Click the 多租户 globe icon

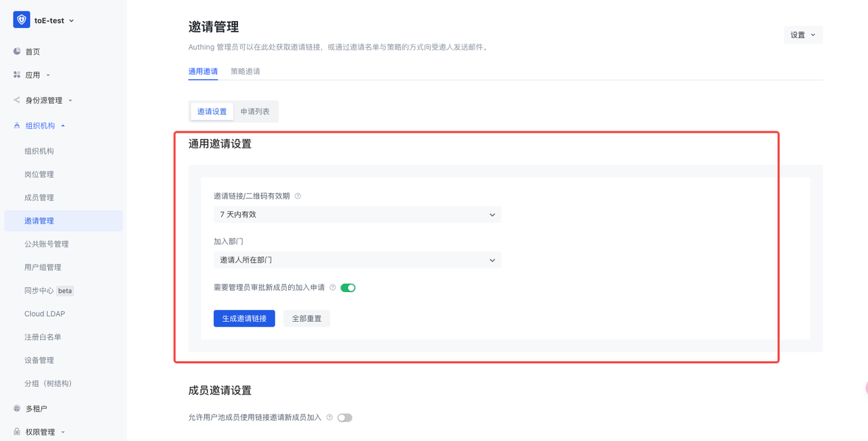[x=17, y=408]
